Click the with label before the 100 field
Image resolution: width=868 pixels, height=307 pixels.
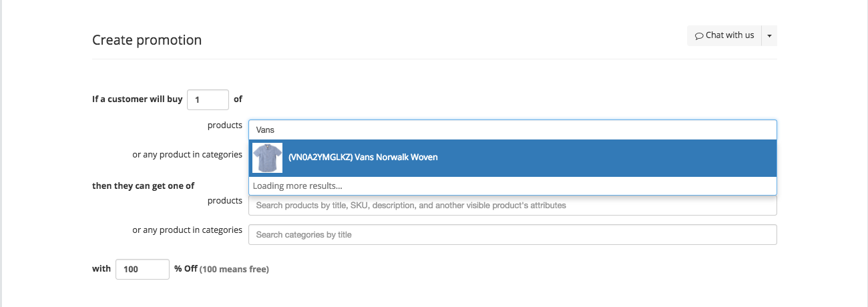click(x=101, y=269)
